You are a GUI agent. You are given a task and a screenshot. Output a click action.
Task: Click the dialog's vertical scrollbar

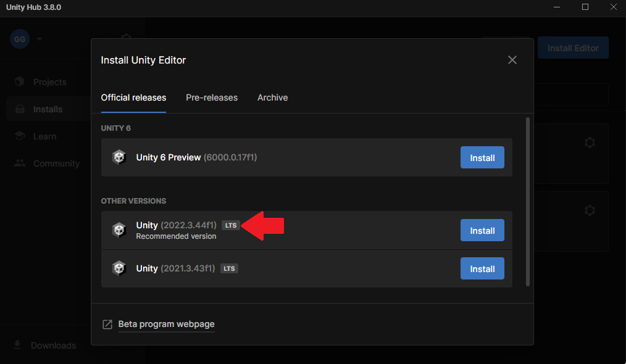528,202
